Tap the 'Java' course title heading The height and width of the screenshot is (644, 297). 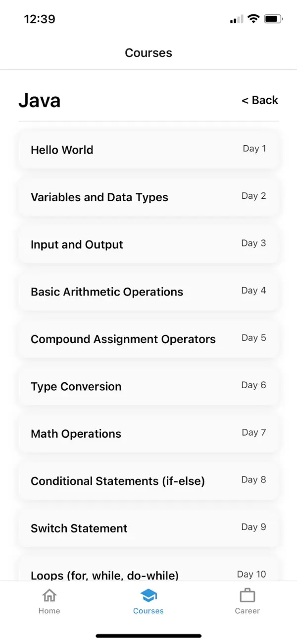(40, 101)
